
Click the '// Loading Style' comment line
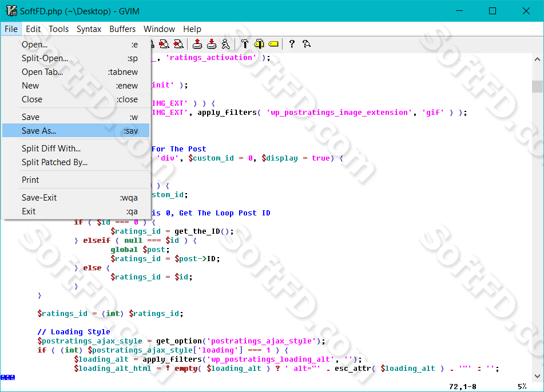pos(74,331)
